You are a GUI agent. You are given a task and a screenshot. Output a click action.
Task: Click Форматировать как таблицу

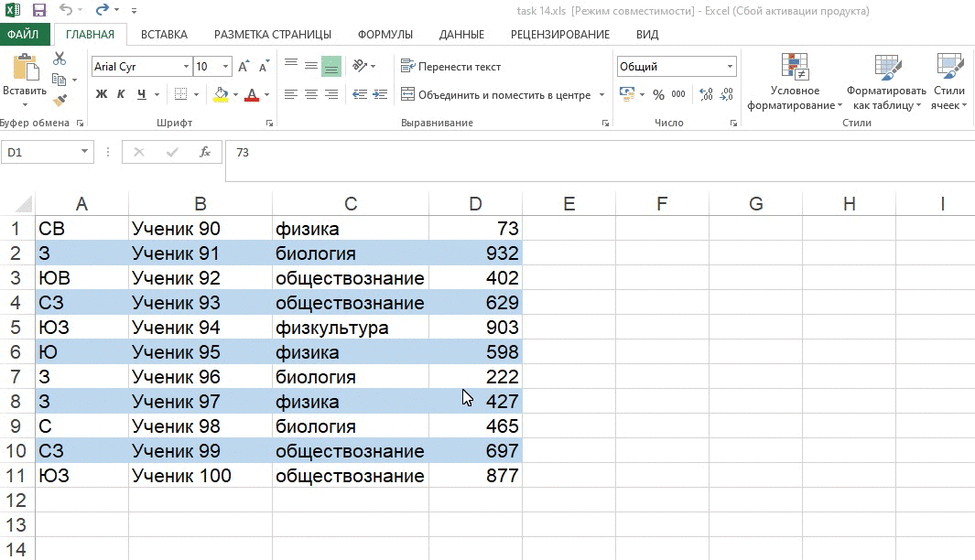click(x=886, y=82)
